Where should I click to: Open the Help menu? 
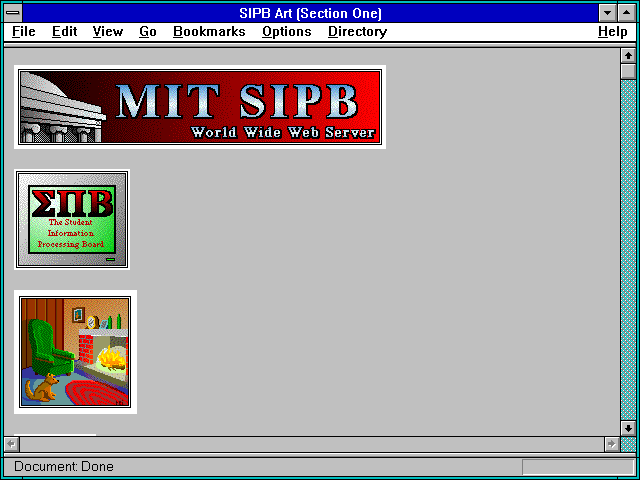coord(613,31)
